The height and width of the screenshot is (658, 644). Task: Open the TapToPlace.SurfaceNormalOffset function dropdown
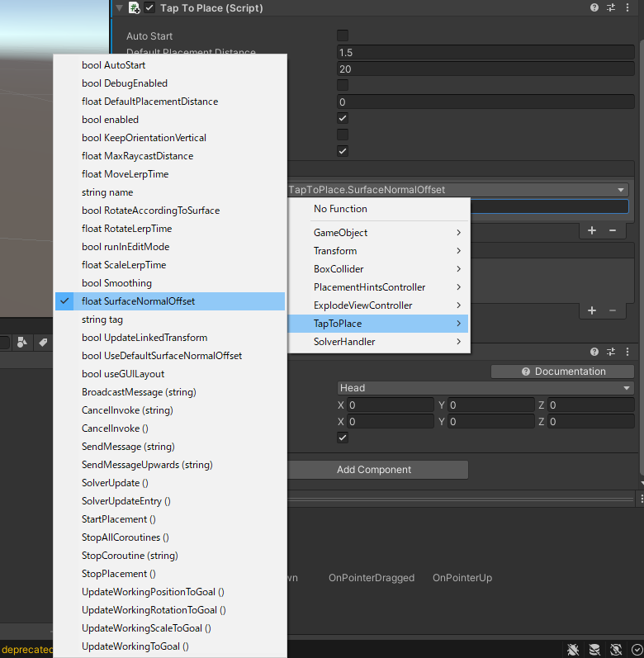point(458,190)
